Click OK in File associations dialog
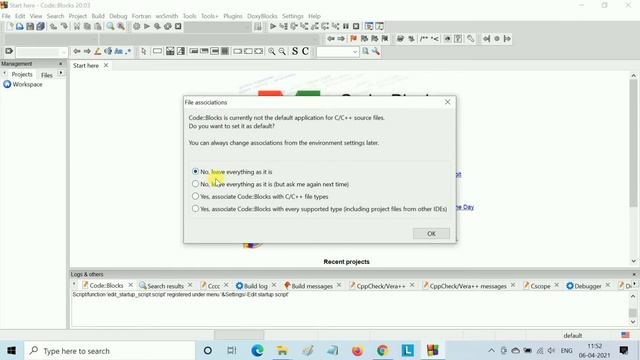640x360 pixels. click(431, 233)
